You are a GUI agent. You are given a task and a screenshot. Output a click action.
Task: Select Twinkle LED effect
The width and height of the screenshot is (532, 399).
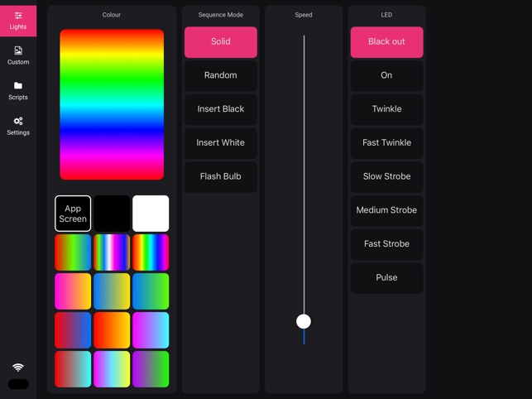click(x=386, y=109)
